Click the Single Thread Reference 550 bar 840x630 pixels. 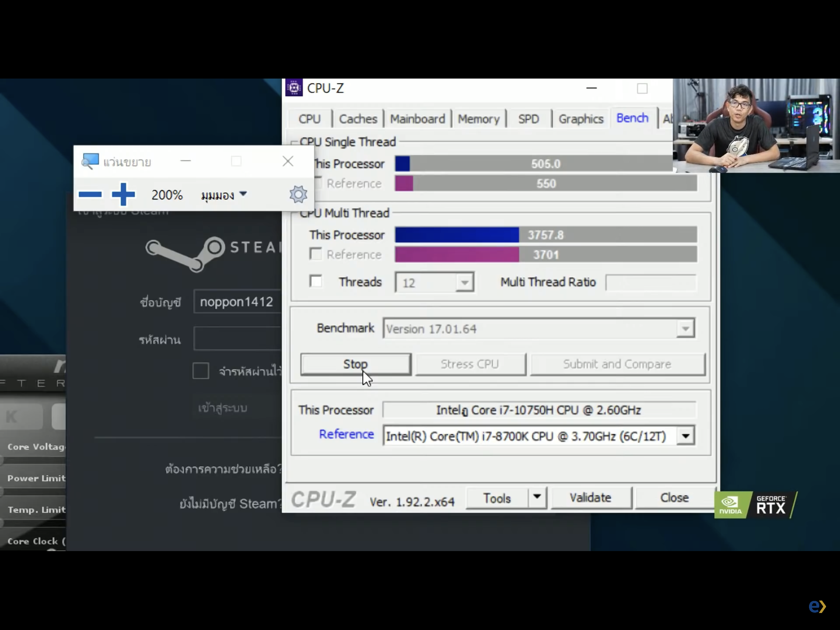[546, 184]
